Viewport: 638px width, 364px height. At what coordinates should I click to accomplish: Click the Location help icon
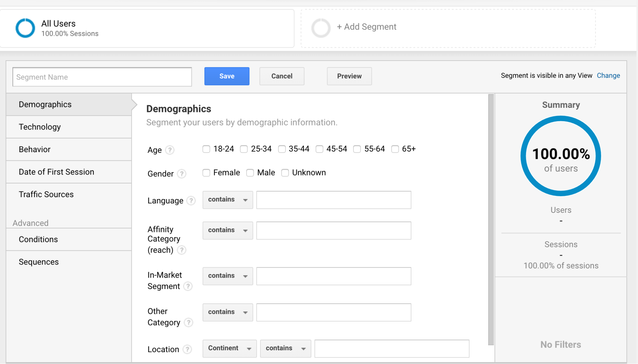pos(187,349)
